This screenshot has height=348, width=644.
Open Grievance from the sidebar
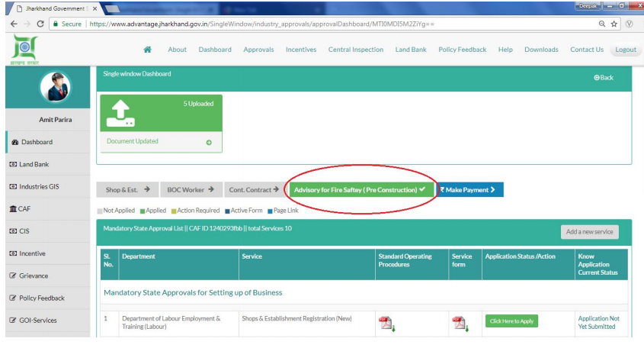[48, 275]
